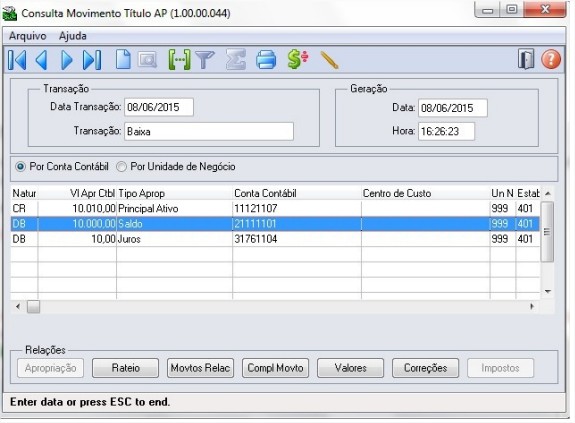
Task: Click the horizontal scrollbar left arrow
Action: pos(18,306)
